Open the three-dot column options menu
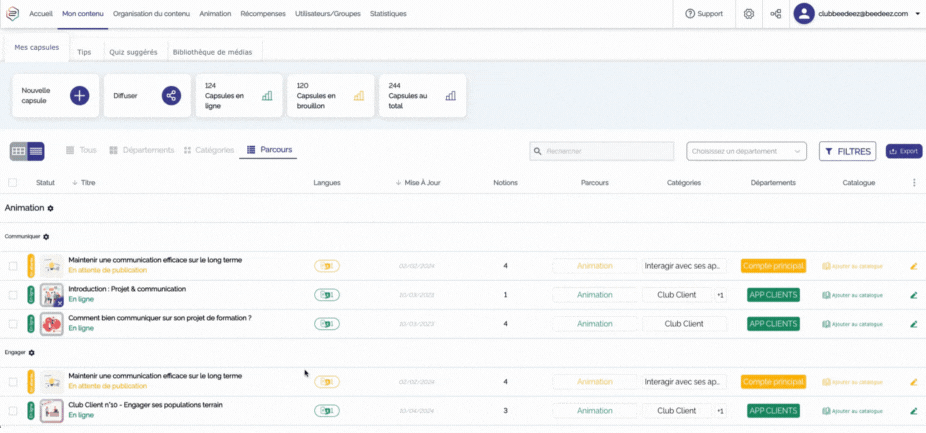926x433 pixels. click(x=913, y=183)
